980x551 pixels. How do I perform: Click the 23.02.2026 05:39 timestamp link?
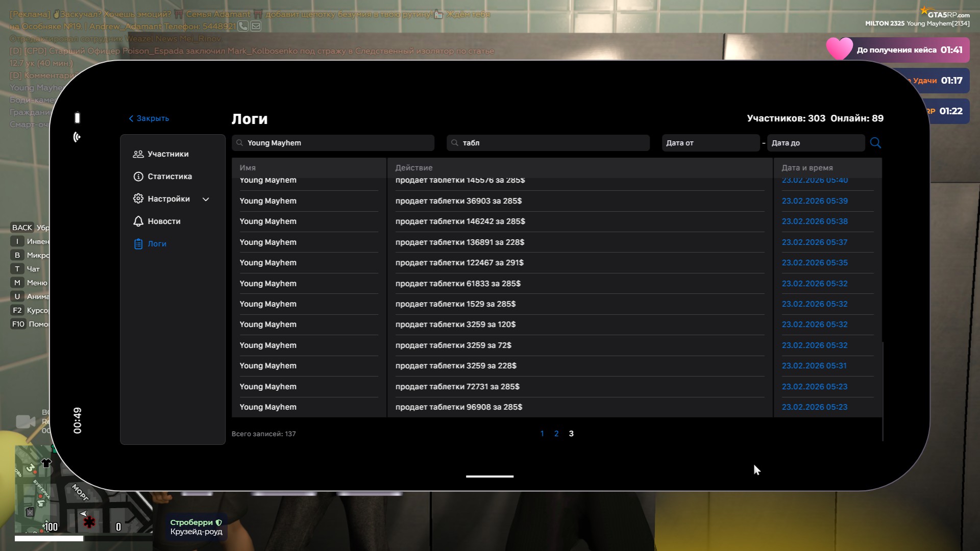[x=814, y=201]
